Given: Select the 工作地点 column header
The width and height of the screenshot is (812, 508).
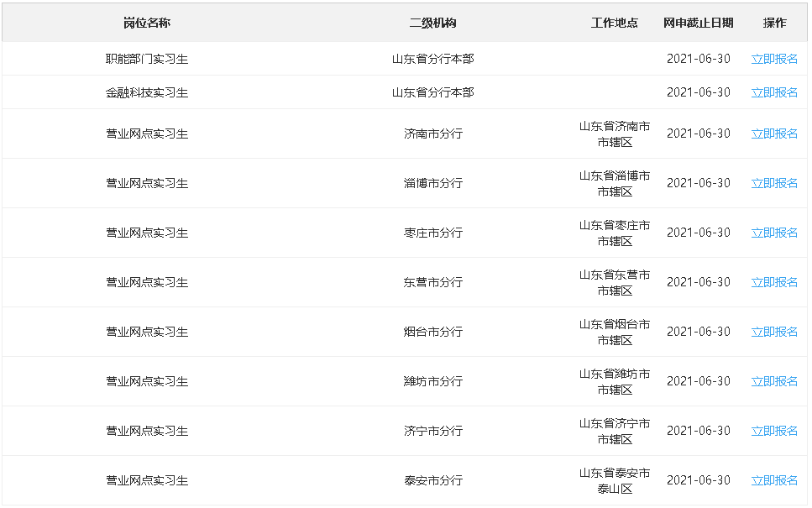Looking at the screenshot, I should click(614, 23).
